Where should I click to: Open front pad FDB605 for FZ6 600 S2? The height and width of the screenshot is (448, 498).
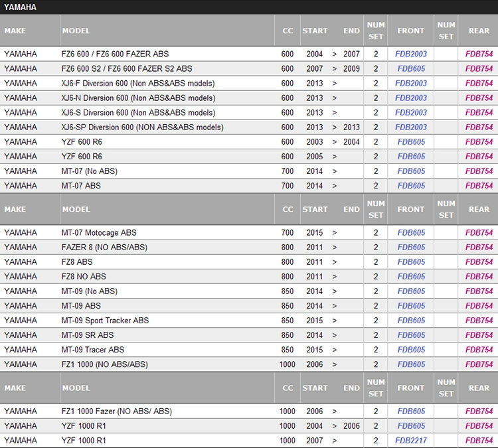pos(411,68)
